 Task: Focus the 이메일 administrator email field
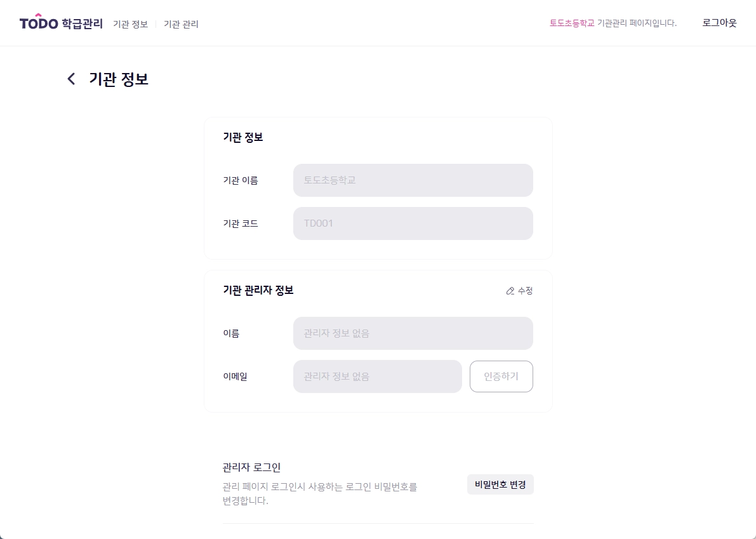(x=377, y=376)
